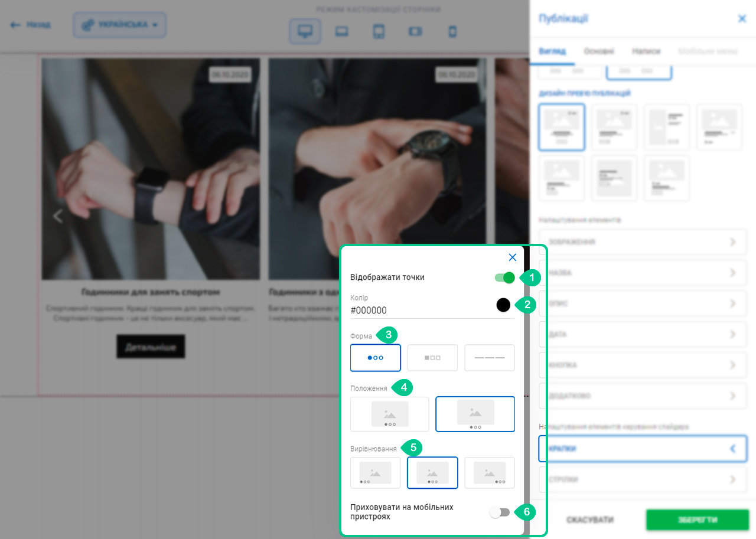Select laptop preview mode icon

point(341,31)
